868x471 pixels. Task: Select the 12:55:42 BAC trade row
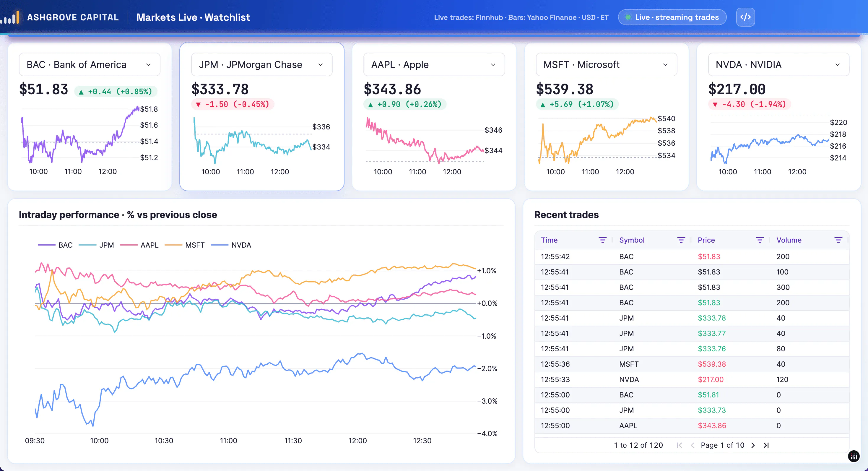coord(691,256)
